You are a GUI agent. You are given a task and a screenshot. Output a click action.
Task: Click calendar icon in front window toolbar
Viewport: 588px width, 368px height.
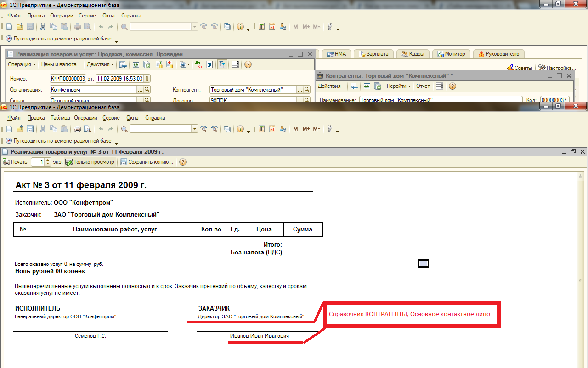click(x=272, y=129)
